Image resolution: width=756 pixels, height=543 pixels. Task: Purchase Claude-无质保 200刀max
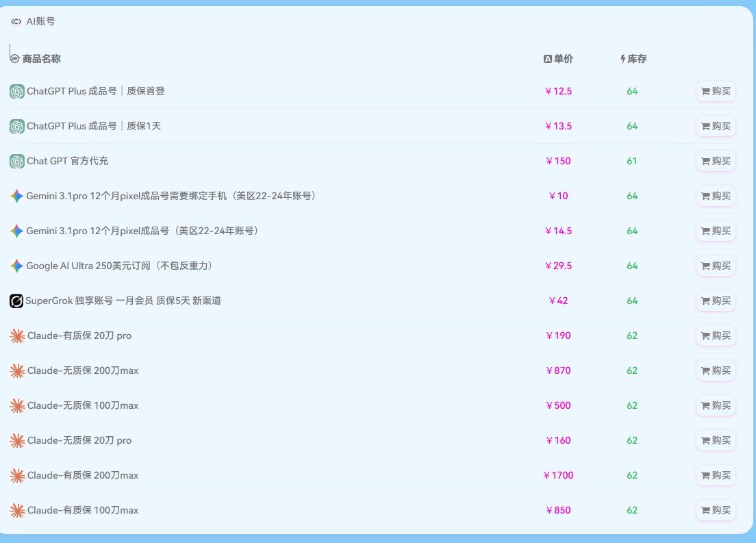click(716, 370)
